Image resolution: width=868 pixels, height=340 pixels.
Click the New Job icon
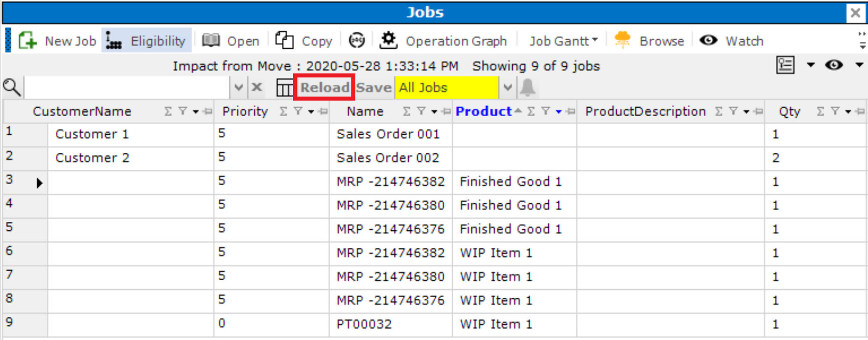(x=28, y=40)
